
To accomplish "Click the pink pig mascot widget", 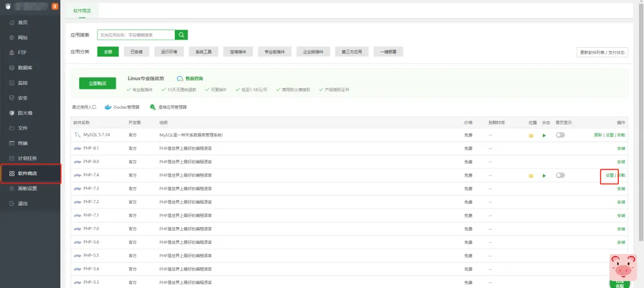I will click(623, 267).
